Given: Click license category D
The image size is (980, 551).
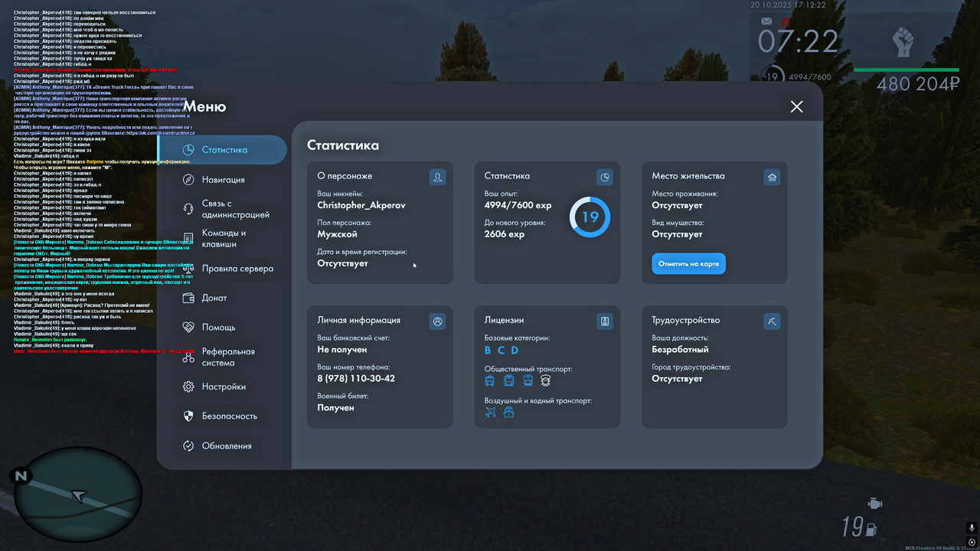Looking at the screenshot, I should tap(514, 350).
